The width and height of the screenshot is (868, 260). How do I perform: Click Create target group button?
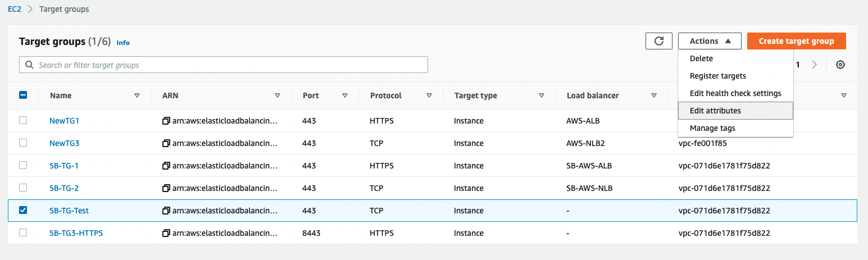(x=796, y=41)
